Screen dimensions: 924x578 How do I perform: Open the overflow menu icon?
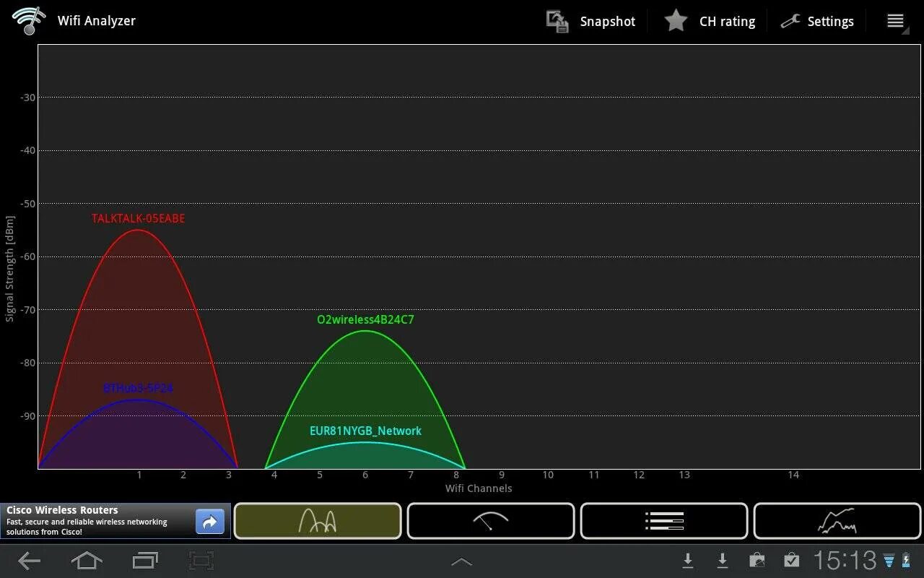click(x=896, y=21)
